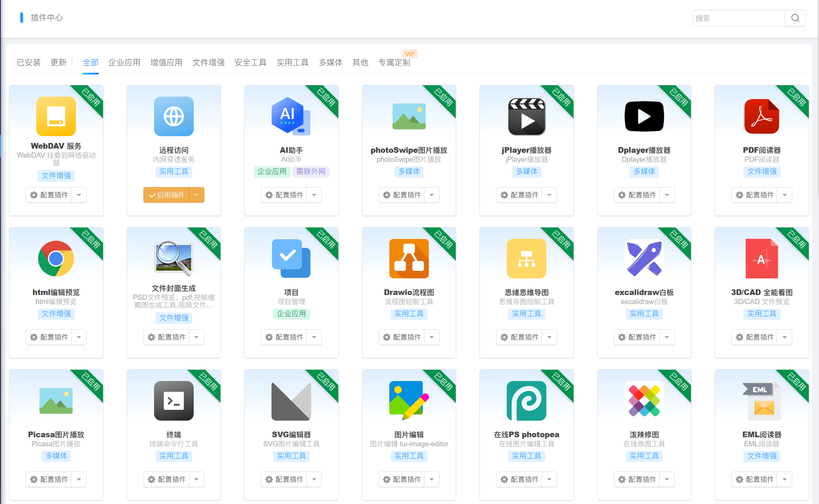Viewport: 819px width, 504px height.
Task: Open dropdown arrow beside 启用插件
Action: 196,195
